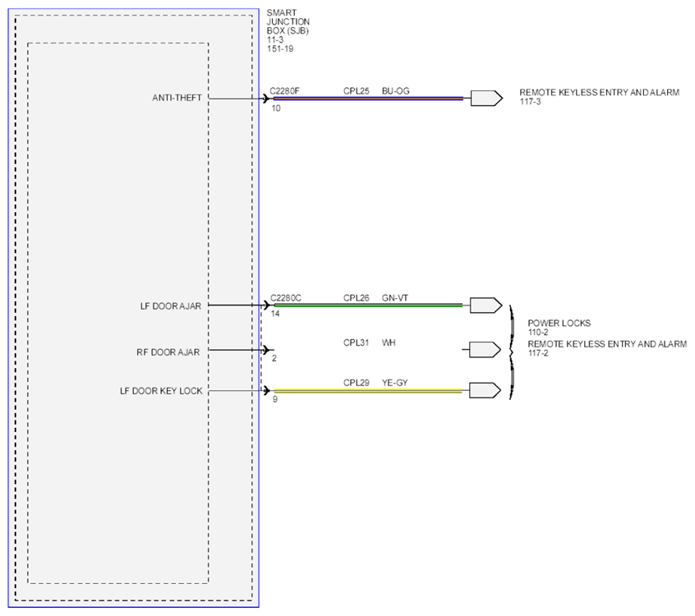Click the off-page arrow for the CPL31 circuit
The width and height of the screenshot is (695, 616).
coord(485,350)
